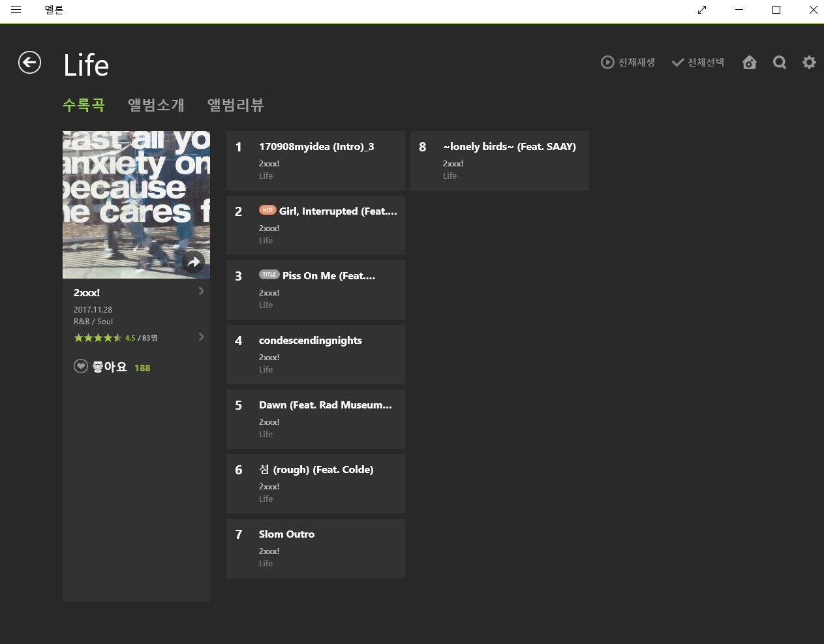Image resolution: width=824 pixels, height=644 pixels.
Task: Click rating count 83명
Action: (149, 338)
